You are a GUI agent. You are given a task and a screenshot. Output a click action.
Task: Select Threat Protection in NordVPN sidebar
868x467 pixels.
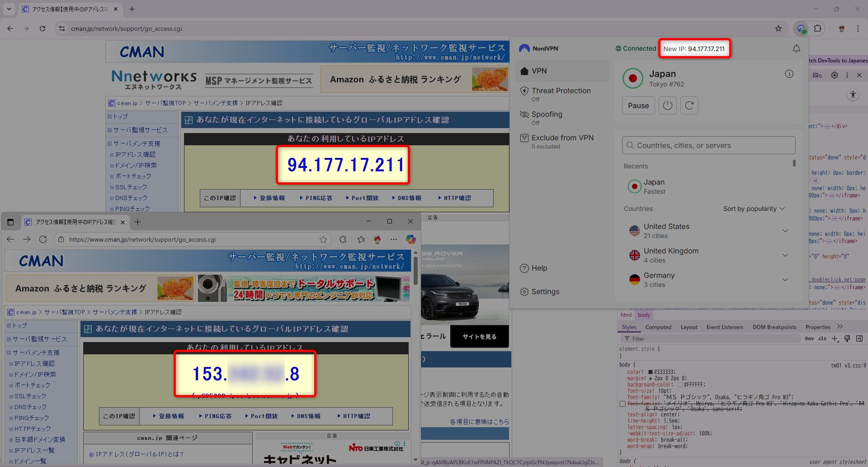[561, 91]
